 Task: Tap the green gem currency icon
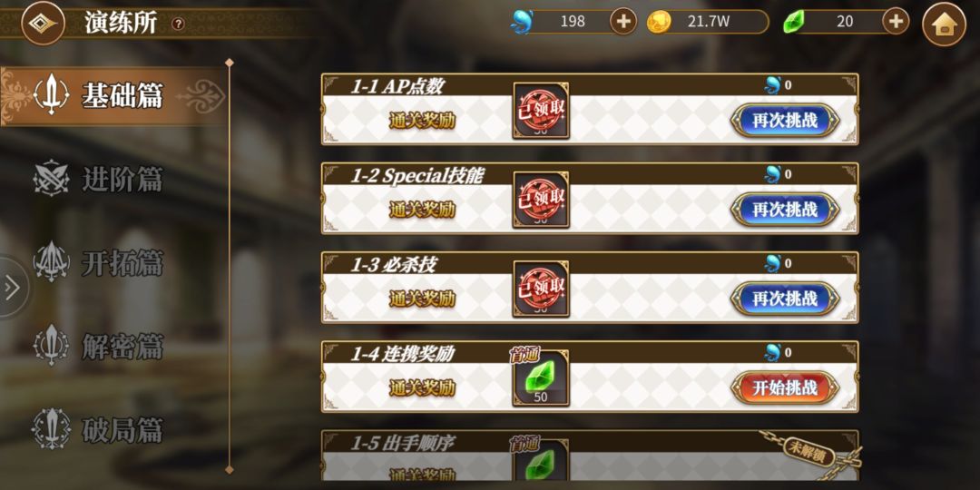pyautogui.click(x=794, y=23)
